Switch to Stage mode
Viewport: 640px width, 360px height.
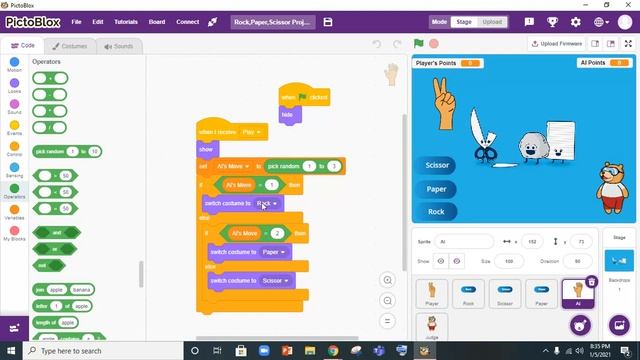point(464,22)
